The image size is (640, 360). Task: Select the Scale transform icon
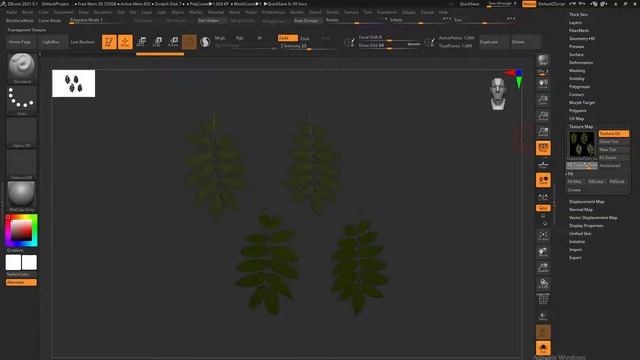coord(158,42)
